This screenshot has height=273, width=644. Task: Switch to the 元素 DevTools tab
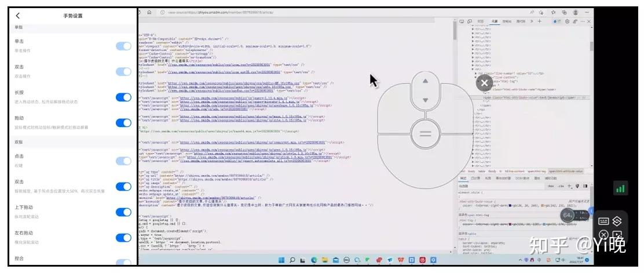click(495, 21)
